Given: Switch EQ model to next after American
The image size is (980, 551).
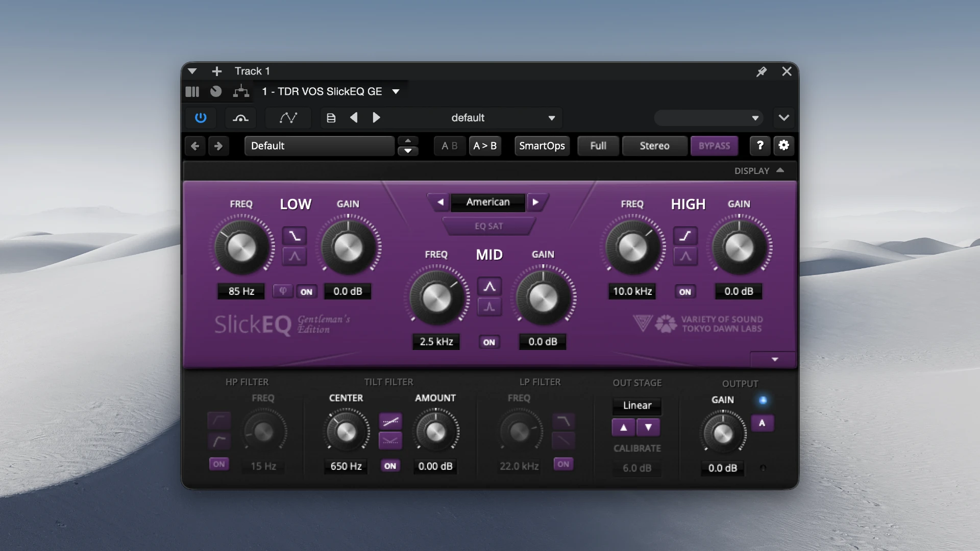Looking at the screenshot, I should point(535,202).
